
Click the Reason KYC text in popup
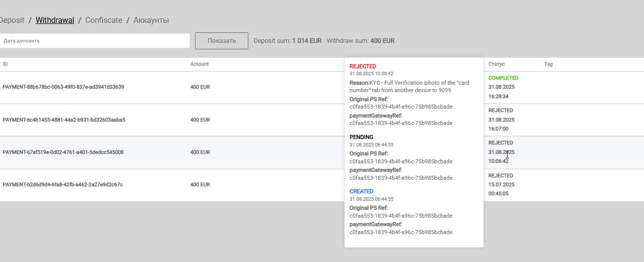coord(409,87)
